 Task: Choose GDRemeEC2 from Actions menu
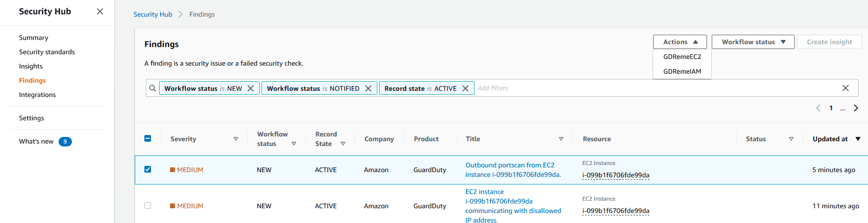(682, 57)
